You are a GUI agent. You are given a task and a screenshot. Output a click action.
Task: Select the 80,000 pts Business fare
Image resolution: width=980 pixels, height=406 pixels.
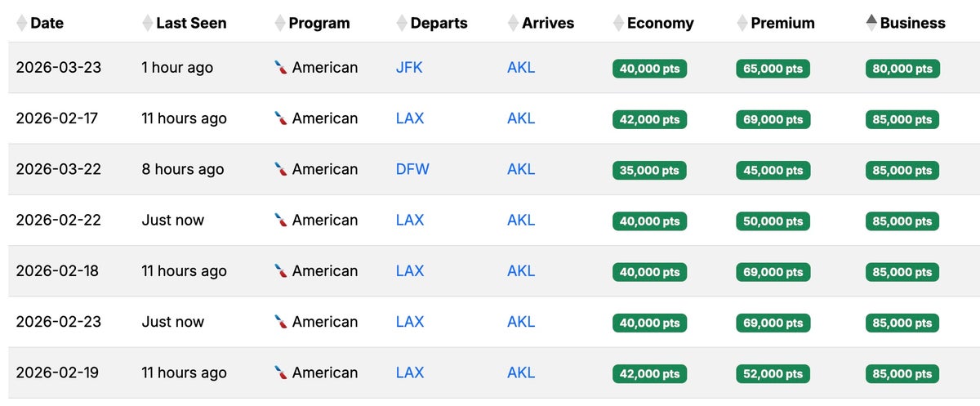[x=902, y=69]
